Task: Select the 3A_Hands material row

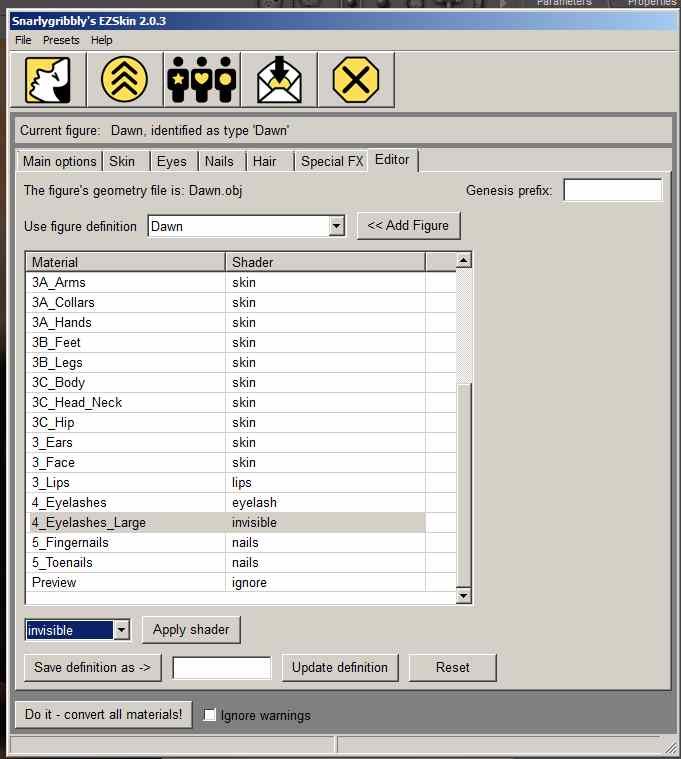Action: [241, 323]
